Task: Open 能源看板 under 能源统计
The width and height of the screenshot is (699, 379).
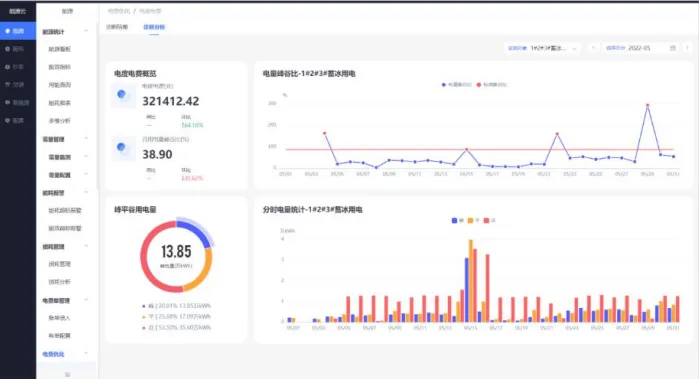Action: 59,49
